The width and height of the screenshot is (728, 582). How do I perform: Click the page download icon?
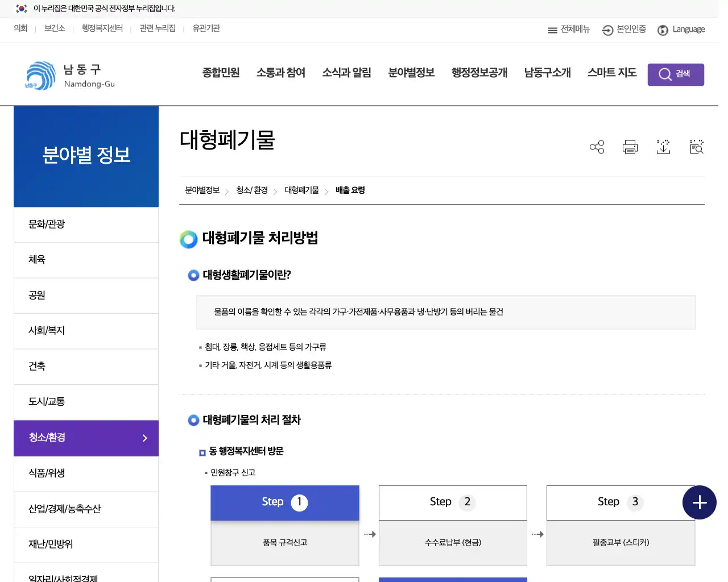pos(663,147)
